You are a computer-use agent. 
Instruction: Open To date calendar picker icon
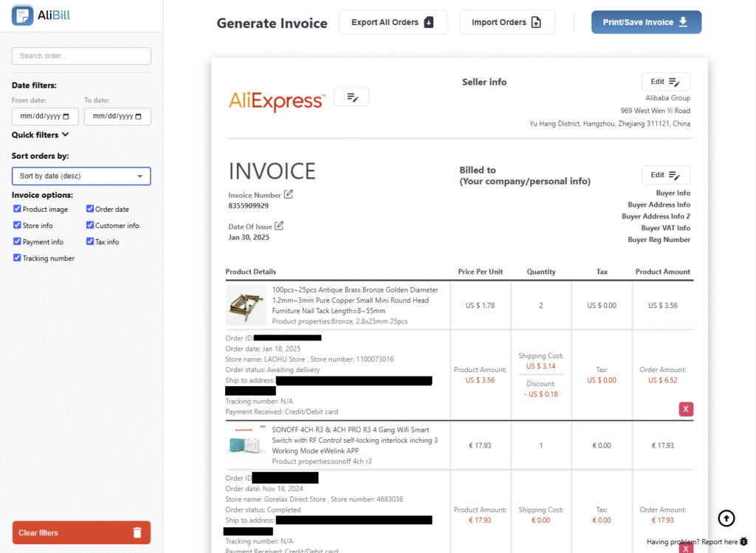[138, 116]
